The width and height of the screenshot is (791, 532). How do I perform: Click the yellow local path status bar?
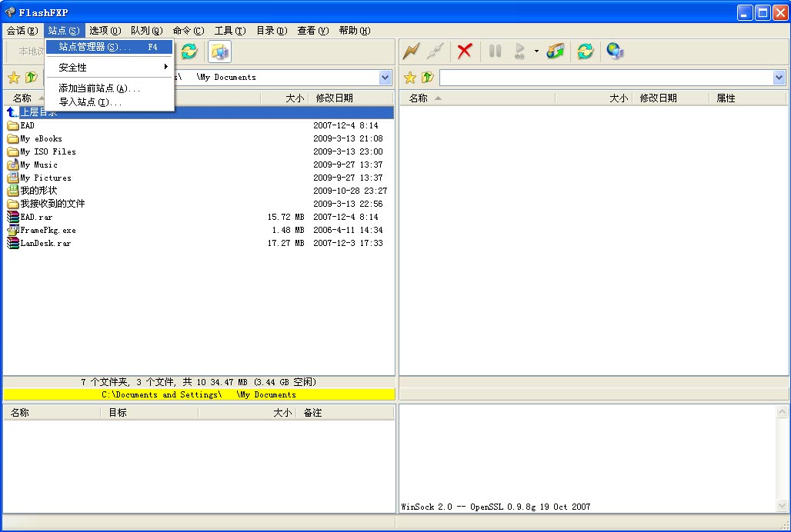coord(199,394)
